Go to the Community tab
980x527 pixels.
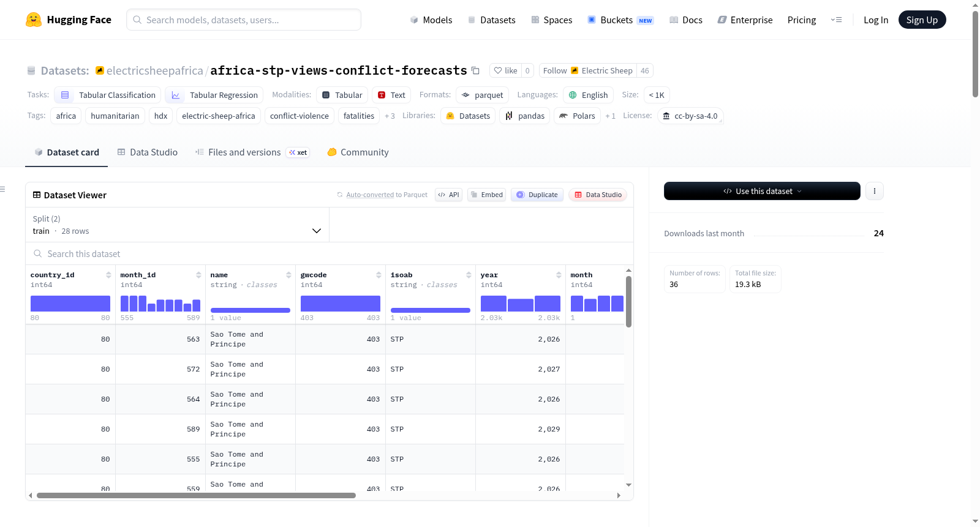coord(358,152)
